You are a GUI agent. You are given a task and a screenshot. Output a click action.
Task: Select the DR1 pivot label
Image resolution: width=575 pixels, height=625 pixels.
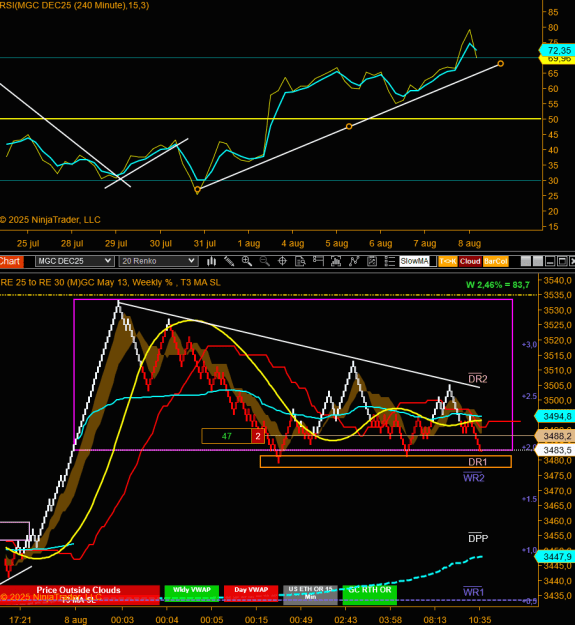point(477,462)
